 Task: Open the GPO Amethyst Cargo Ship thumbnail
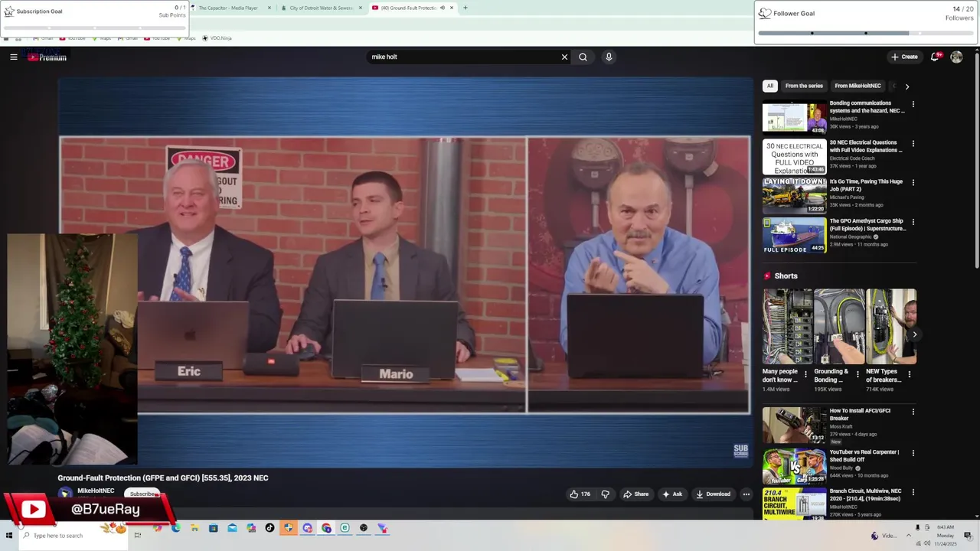(795, 235)
